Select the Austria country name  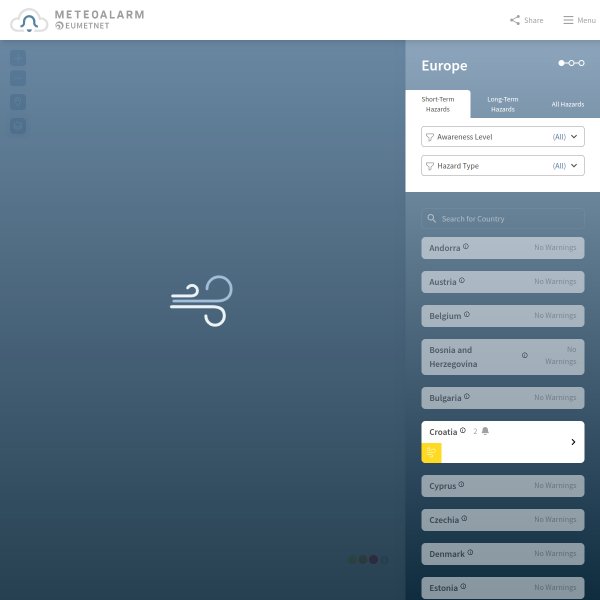point(443,282)
